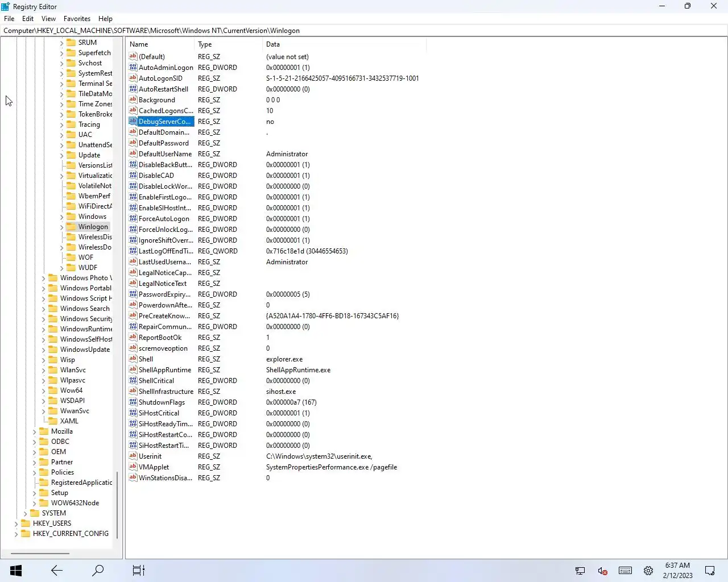Open the touch keyboard tray icon
728x582 pixels.
pyautogui.click(x=625, y=571)
